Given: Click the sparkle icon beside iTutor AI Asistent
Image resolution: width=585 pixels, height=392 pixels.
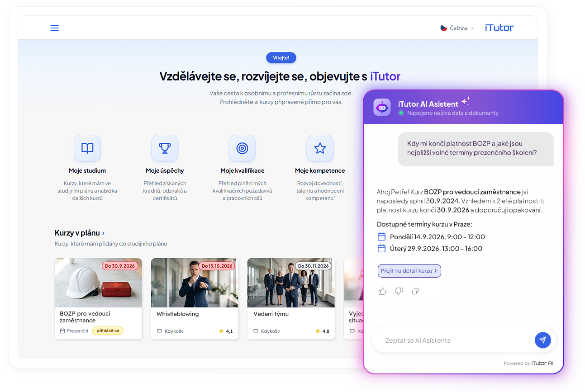Looking at the screenshot, I should (x=466, y=101).
